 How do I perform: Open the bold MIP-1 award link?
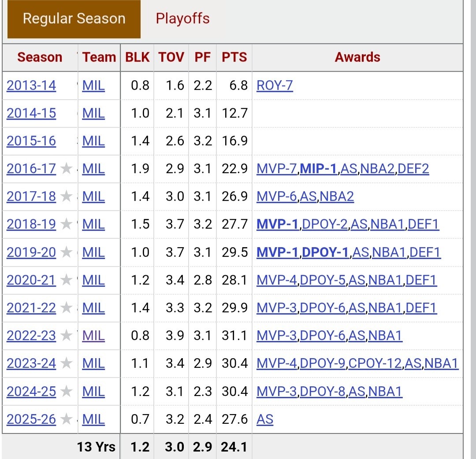[319, 168]
